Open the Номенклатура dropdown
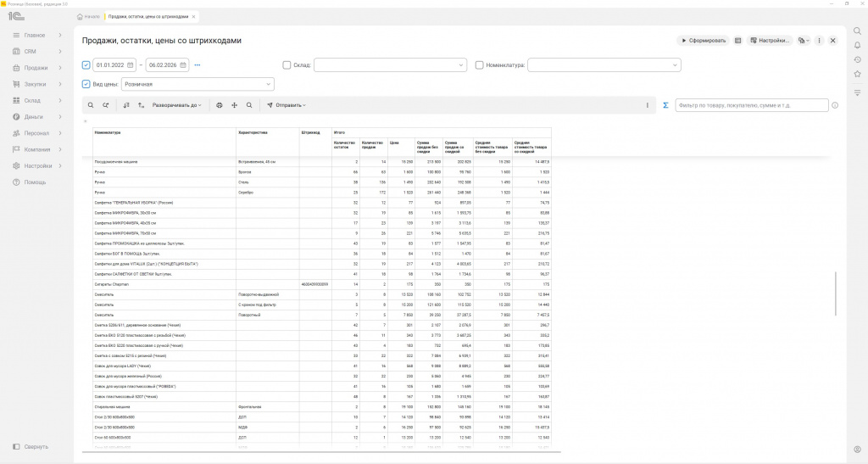 click(675, 65)
